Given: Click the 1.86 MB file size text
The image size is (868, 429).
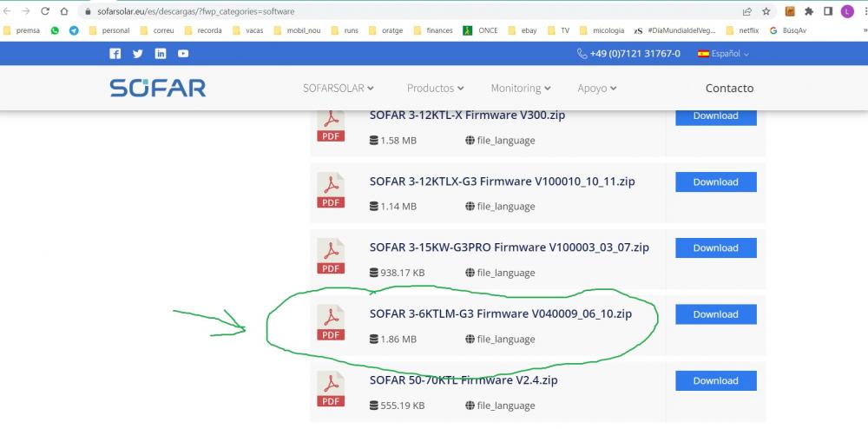Looking at the screenshot, I should pyautogui.click(x=398, y=339).
